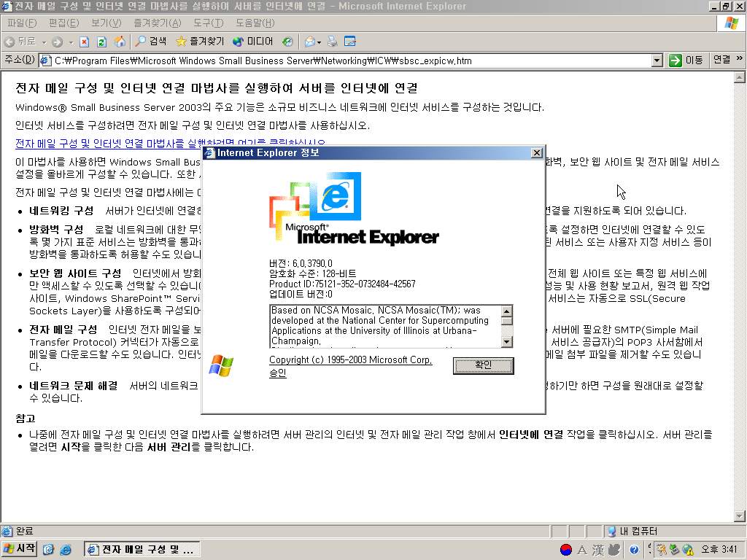The width and height of the screenshot is (747, 560).
Task: Click the keys tray icon
Action: 661,550
